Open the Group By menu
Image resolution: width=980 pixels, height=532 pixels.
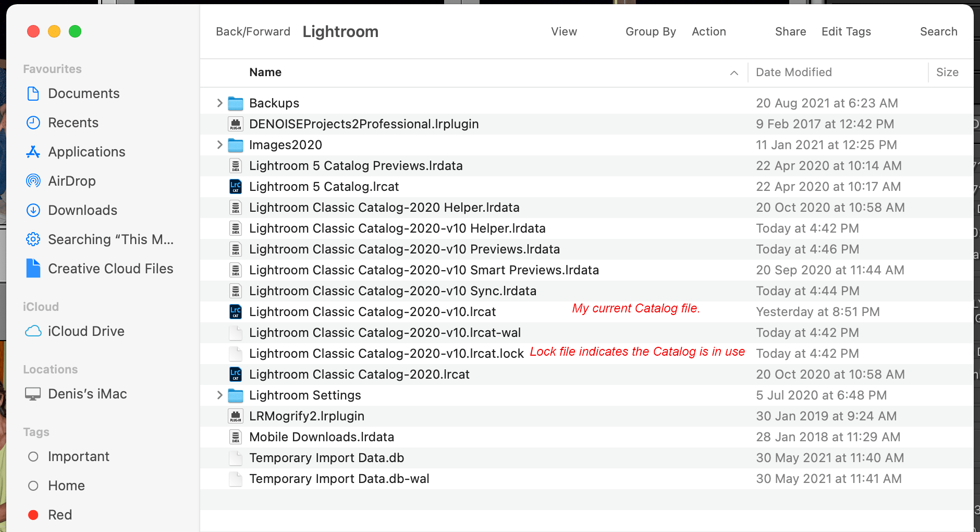(x=650, y=31)
